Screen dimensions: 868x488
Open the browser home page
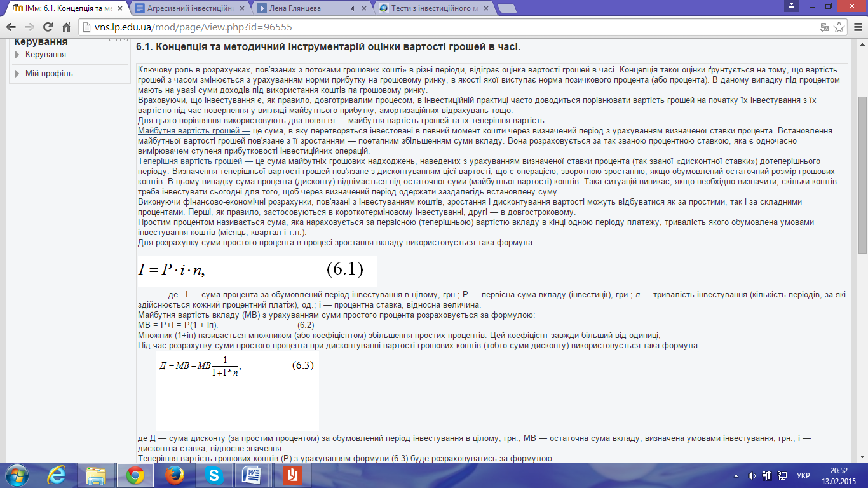[x=66, y=28]
